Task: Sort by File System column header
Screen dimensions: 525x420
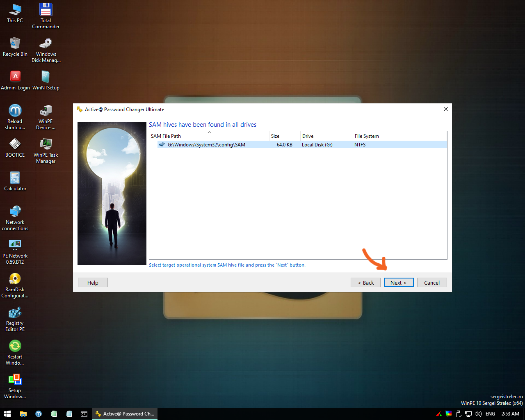Action: click(399, 136)
